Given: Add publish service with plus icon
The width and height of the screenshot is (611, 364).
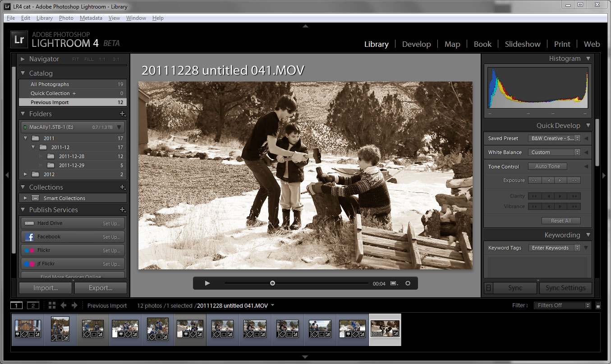Looking at the screenshot, I should pyautogui.click(x=122, y=210).
